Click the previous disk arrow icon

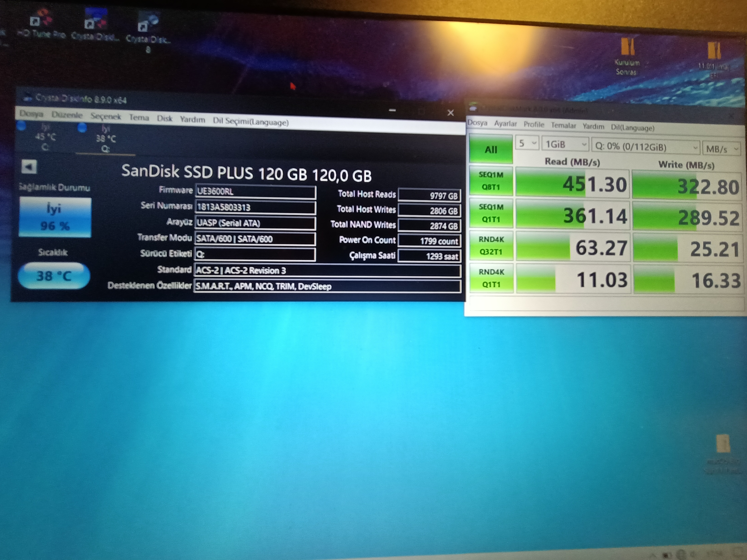29,167
